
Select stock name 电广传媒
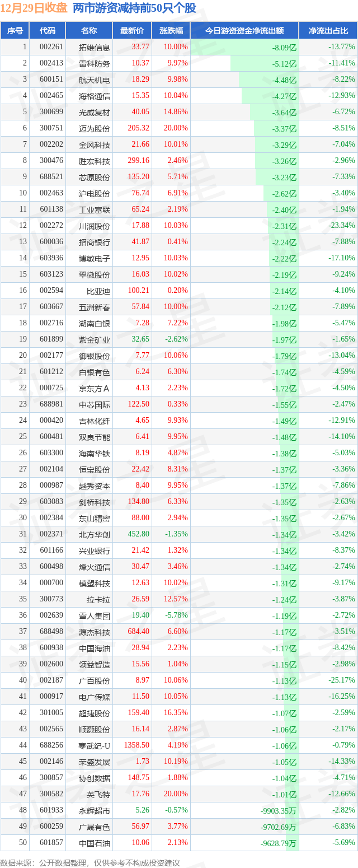coord(95,697)
